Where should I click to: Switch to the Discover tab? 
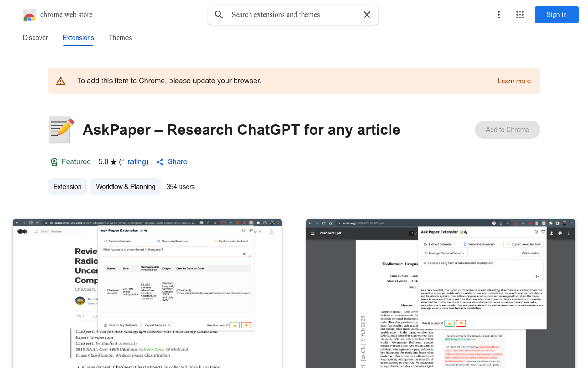click(35, 38)
